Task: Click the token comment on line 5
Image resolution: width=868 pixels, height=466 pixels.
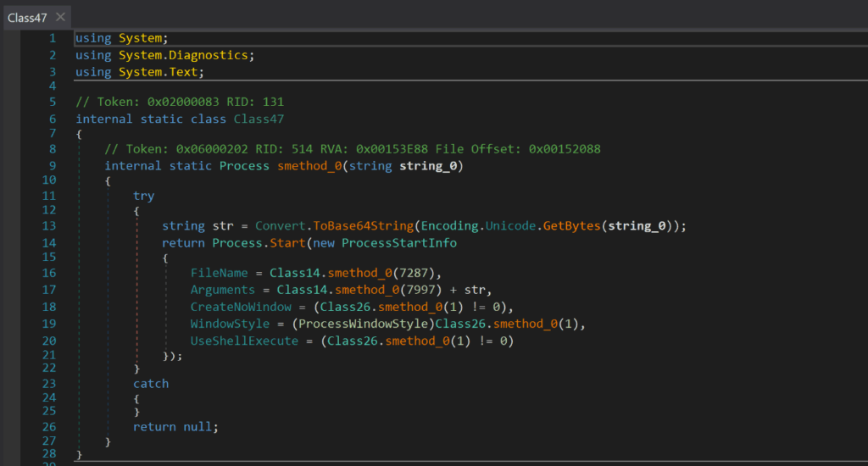Action: click(180, 102)
